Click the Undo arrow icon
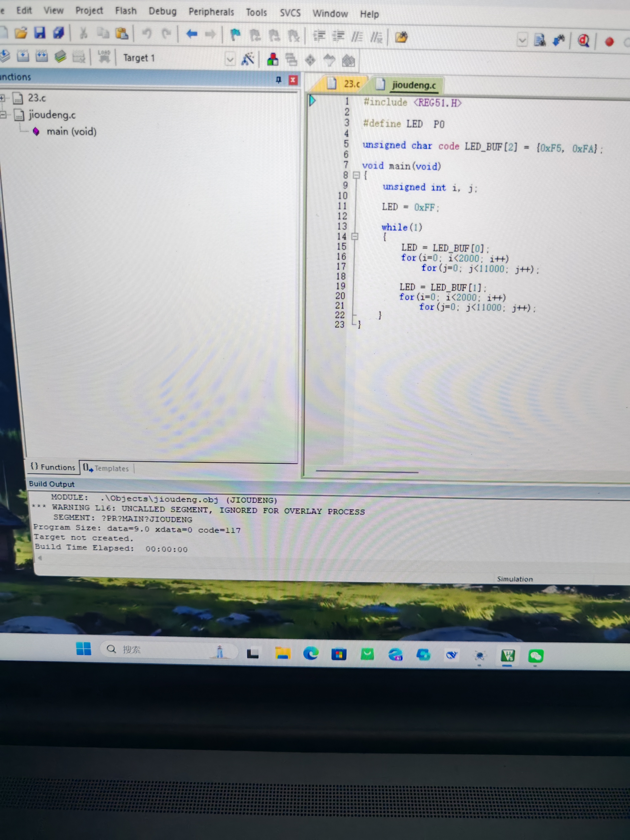630x840 pixels. [x=147, y=34]
